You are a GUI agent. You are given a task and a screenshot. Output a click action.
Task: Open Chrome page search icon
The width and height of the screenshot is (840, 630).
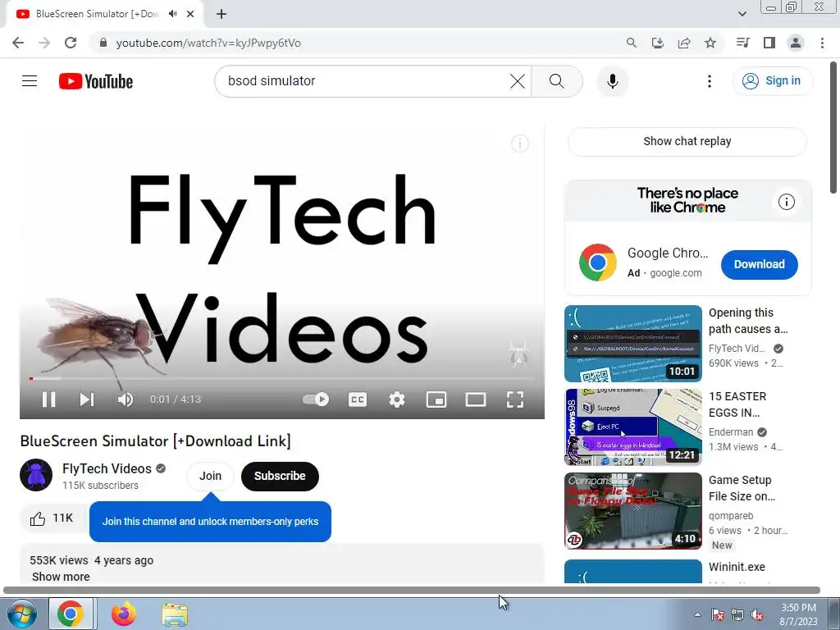coord(632,43)
